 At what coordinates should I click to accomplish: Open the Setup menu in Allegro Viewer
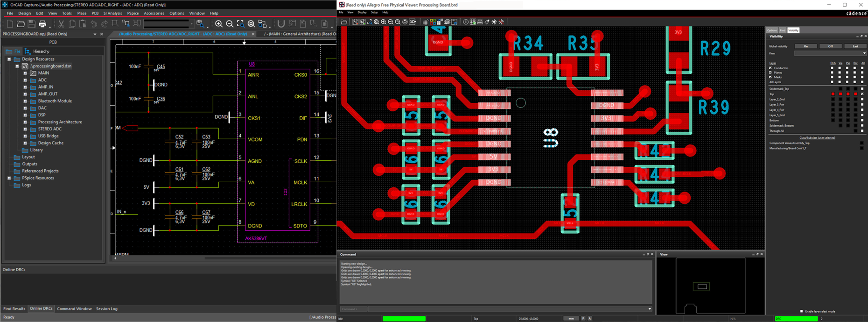click(374, 13)
